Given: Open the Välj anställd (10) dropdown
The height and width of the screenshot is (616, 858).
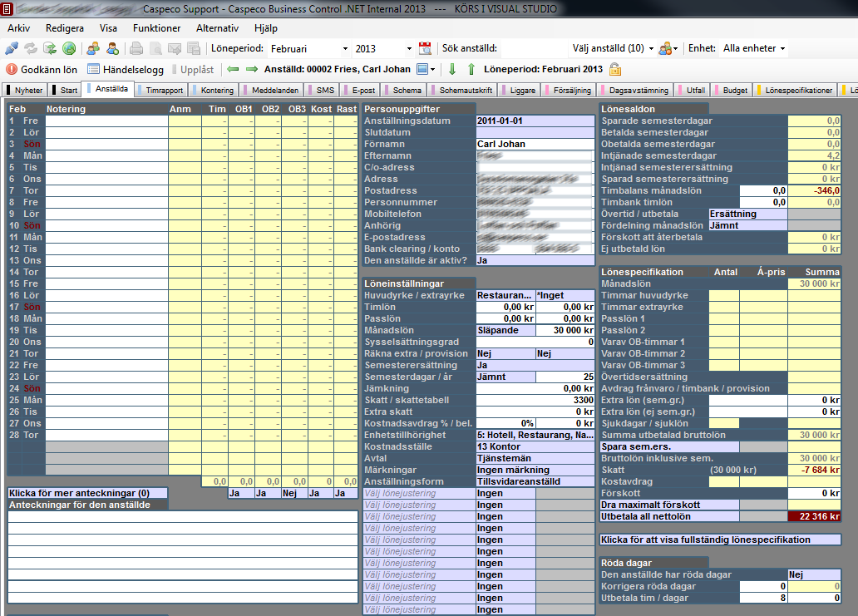Looking at the screenshot, I should (613, 49).
